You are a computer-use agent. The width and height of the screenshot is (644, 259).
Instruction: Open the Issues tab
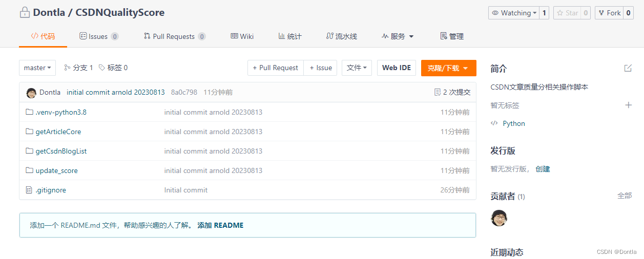tap(99, 36)
